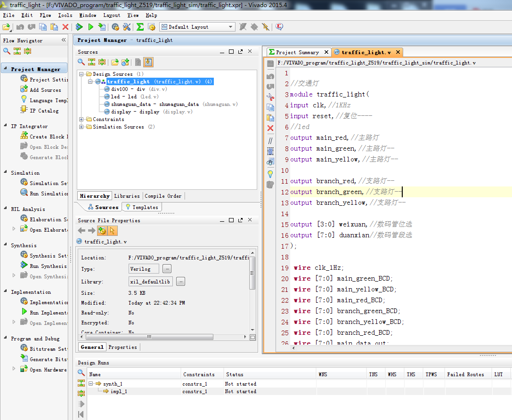Collapse the synth_1 run tree node
Viewport: 512px width, 420px height.
(91, 384)
